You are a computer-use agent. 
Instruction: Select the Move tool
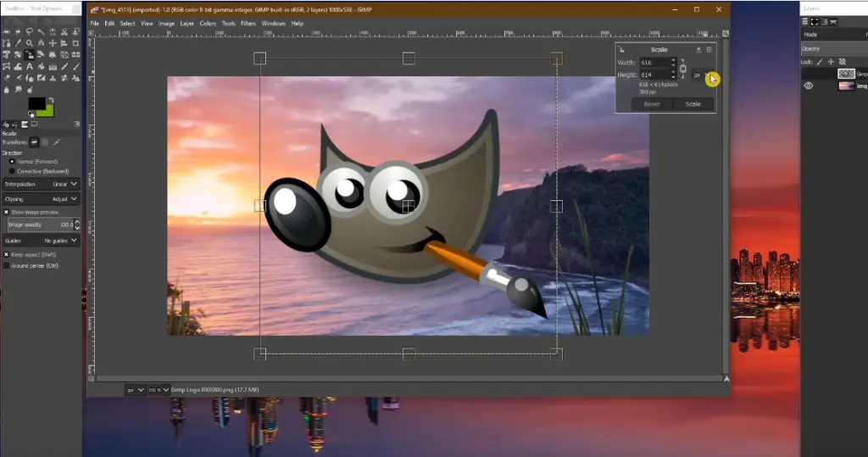(x=53, y=43)
